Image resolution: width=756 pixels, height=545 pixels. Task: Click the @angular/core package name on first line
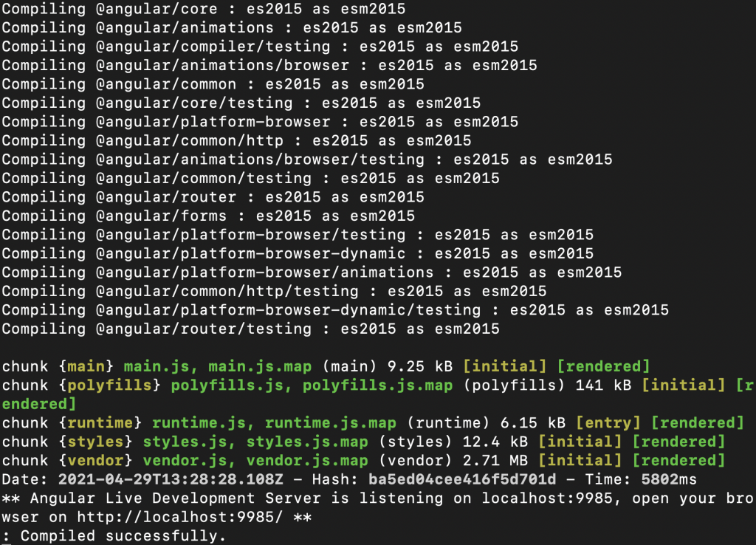(157, 9)
